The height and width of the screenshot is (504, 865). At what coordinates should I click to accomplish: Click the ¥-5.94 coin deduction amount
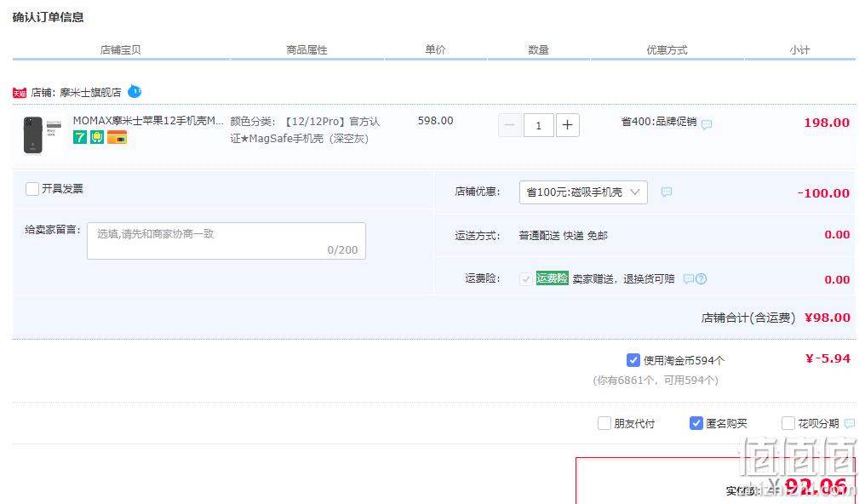828,358
